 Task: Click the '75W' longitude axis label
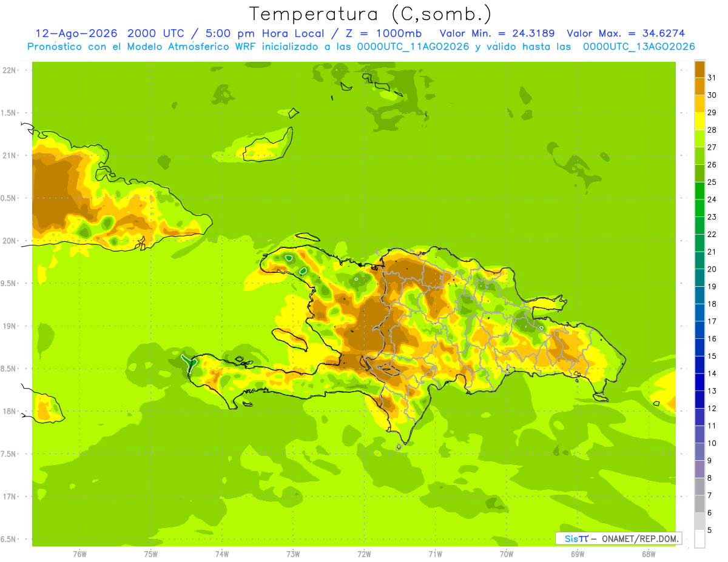click(151, 554)
